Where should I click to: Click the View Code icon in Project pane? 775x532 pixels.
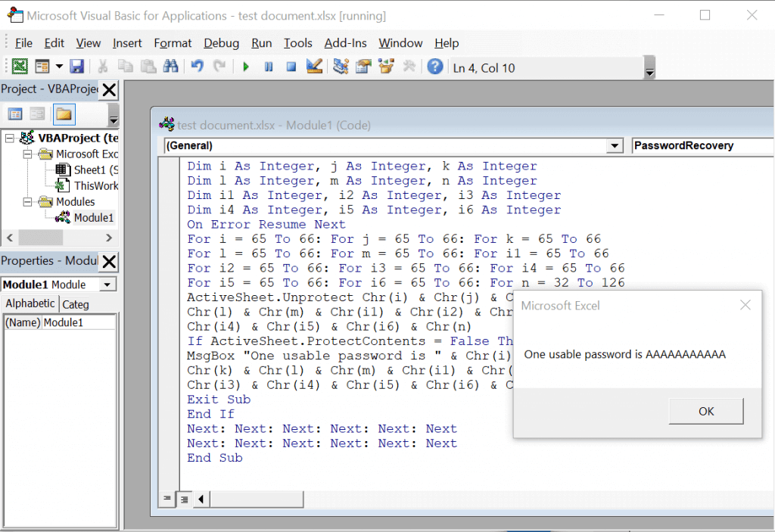click(15, 114)
